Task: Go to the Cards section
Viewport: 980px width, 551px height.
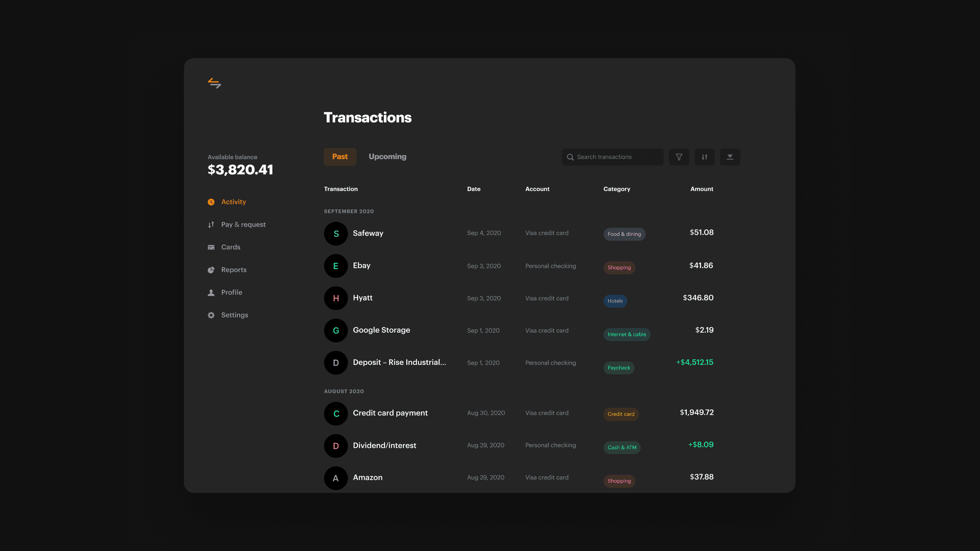Action: coord(230,247)
